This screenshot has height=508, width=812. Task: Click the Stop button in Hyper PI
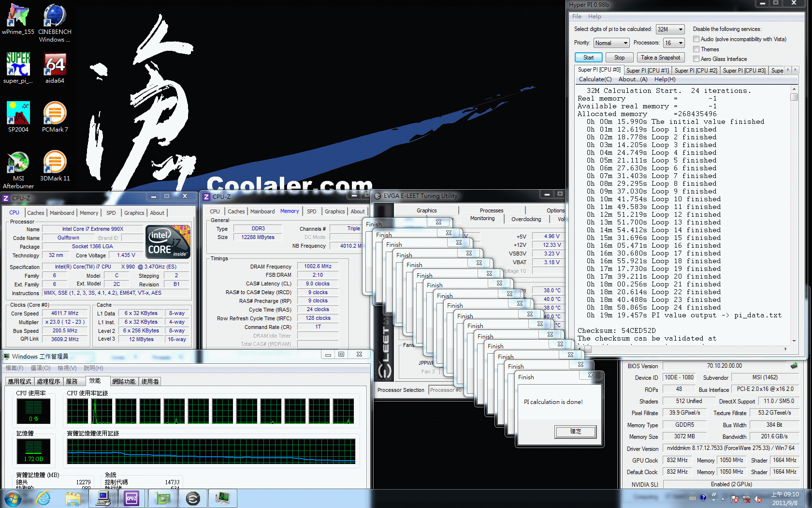pyautogui.click(x=619, y=58)
